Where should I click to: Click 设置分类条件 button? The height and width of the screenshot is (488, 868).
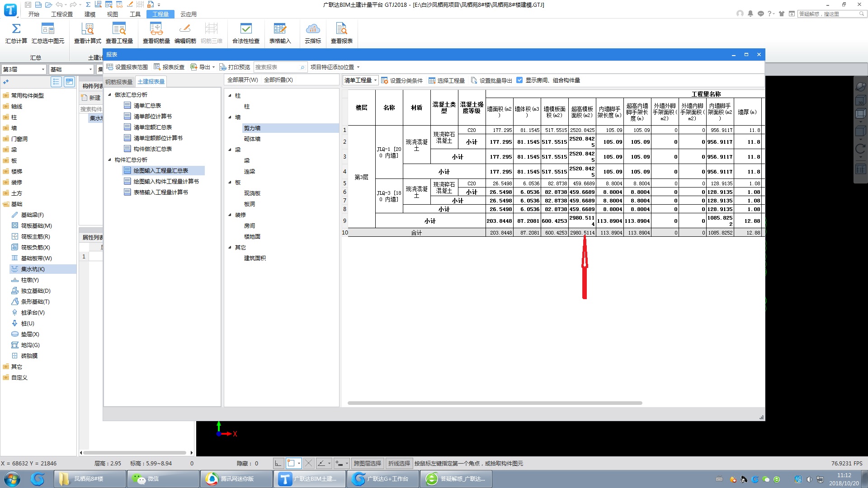(402, 80)
